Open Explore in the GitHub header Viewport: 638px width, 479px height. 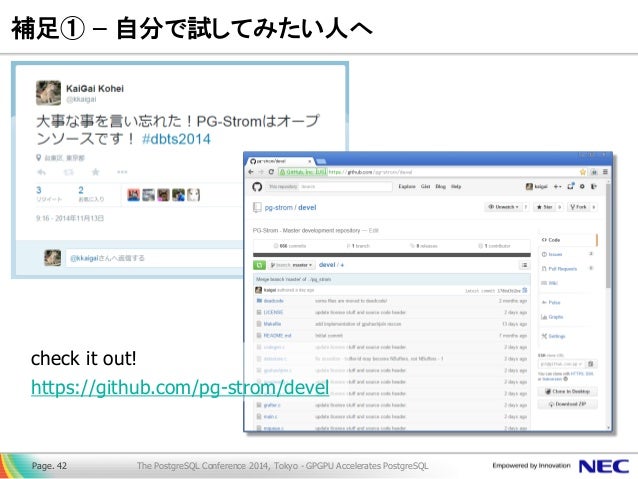point(407,186)
